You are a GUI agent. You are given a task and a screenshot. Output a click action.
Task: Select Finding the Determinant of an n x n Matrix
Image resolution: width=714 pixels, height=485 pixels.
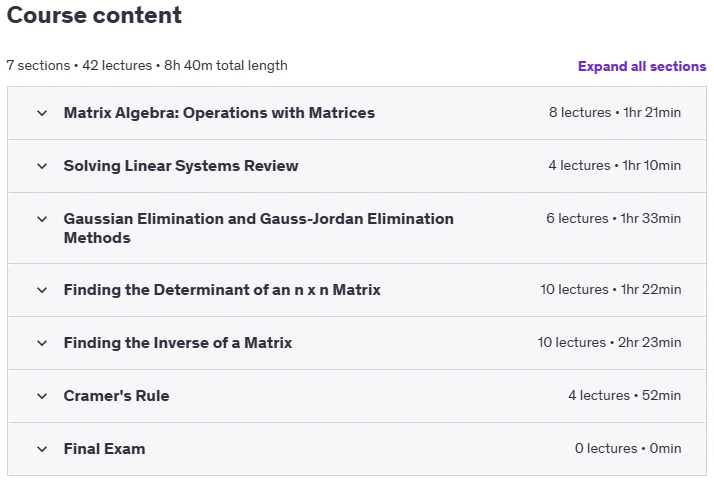(222, 290)
